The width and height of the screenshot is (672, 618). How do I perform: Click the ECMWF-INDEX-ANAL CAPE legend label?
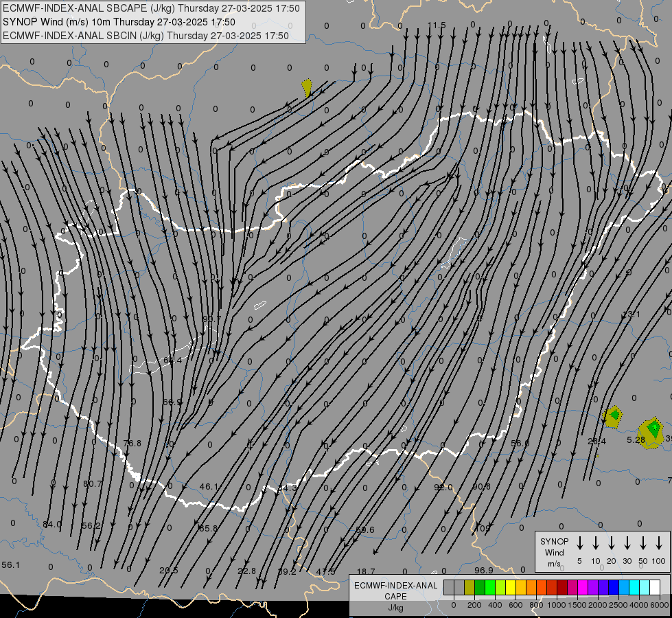(x=395, y=591)
